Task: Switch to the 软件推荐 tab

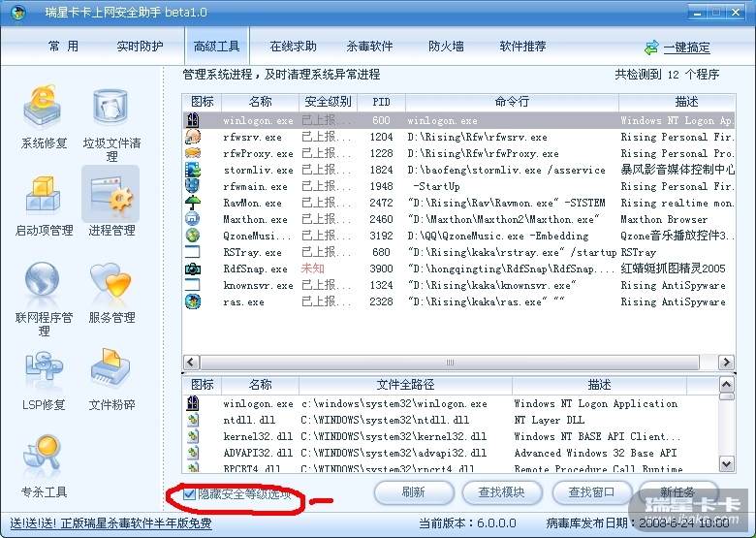Action: (x=522, y=47)
